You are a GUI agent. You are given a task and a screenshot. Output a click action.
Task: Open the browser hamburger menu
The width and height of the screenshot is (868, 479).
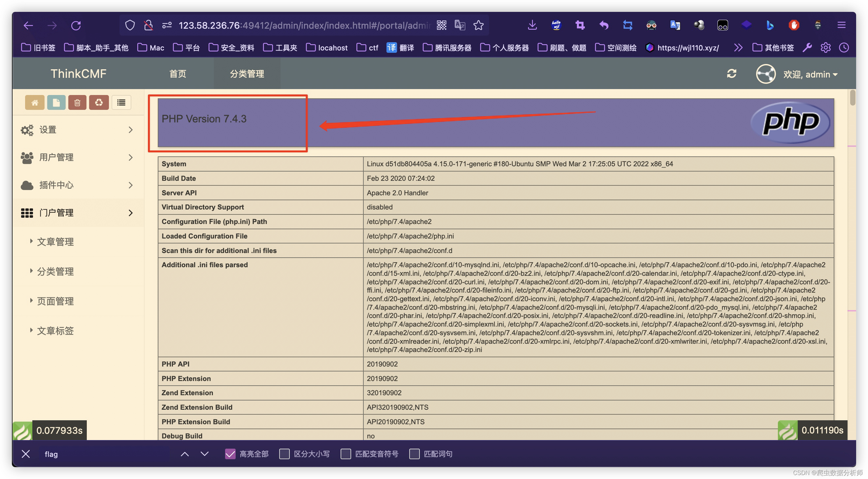841,25
